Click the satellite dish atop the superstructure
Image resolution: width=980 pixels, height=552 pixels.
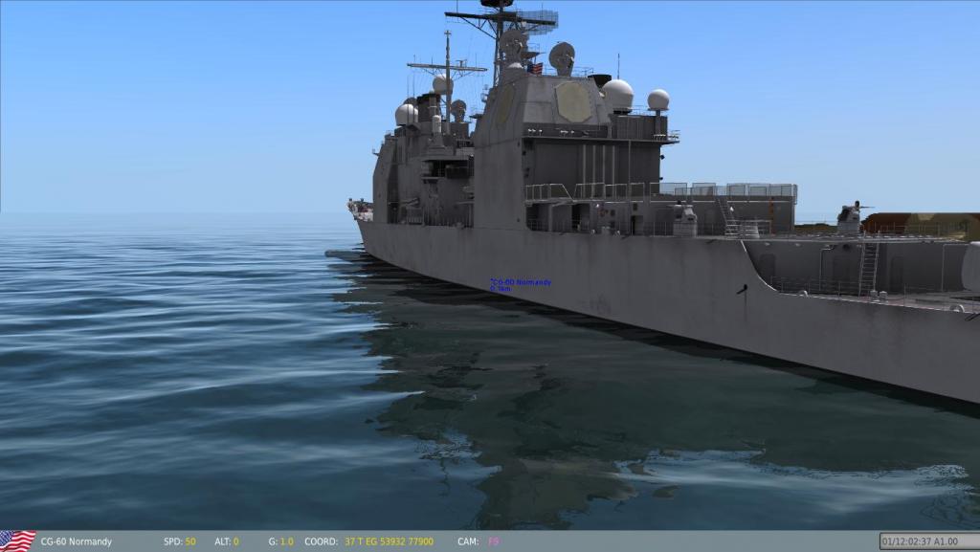[562, 55]
